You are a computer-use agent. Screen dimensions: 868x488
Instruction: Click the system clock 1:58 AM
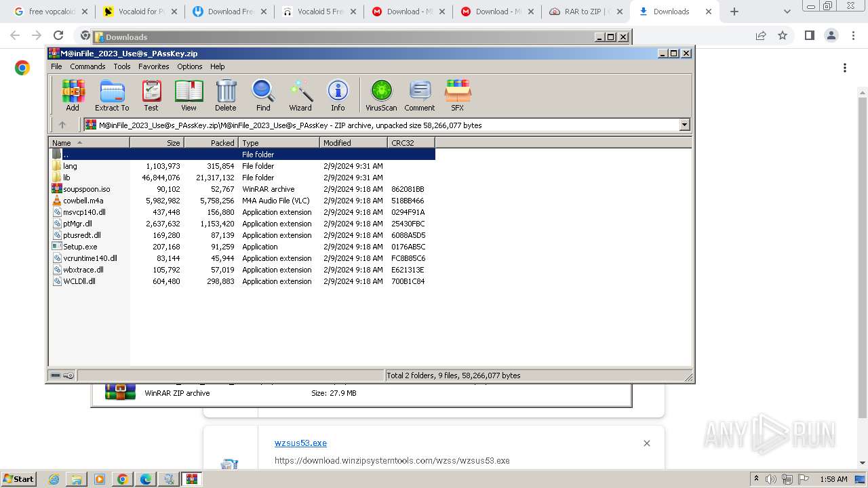tap(833, 479)
